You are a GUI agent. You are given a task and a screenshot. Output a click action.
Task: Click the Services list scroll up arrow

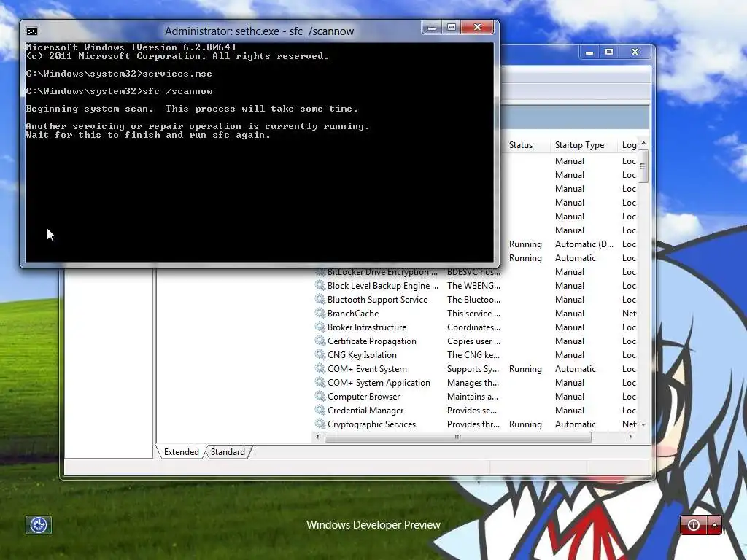point(643,144)
